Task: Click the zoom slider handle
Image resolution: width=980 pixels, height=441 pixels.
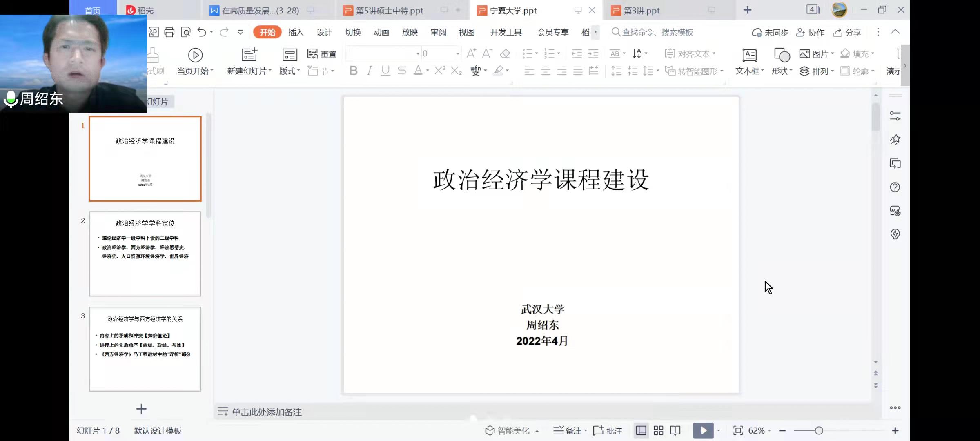Action: click(819, 430)
